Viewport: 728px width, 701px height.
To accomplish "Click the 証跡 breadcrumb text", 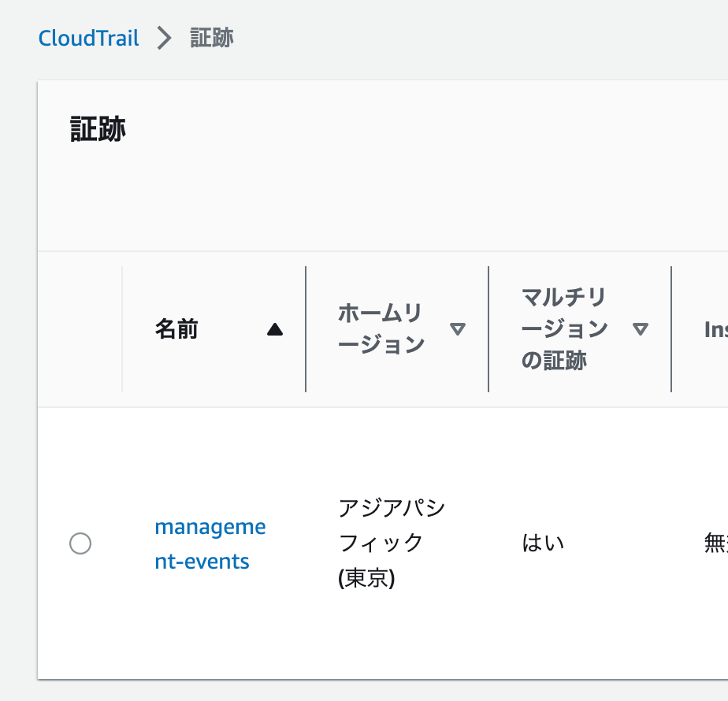I will (x=212, y=38).
